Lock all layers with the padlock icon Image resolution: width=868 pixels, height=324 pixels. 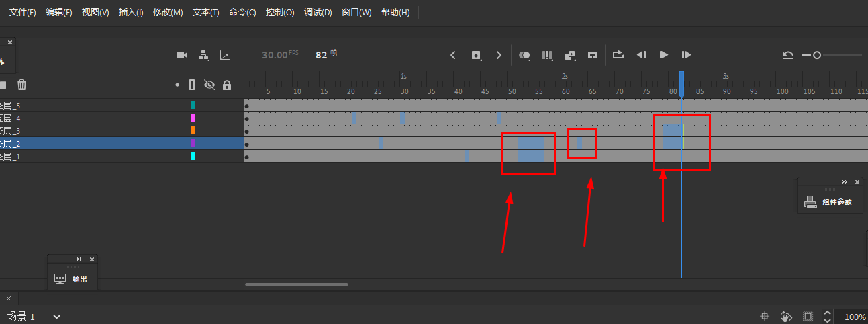click(227, 85)
